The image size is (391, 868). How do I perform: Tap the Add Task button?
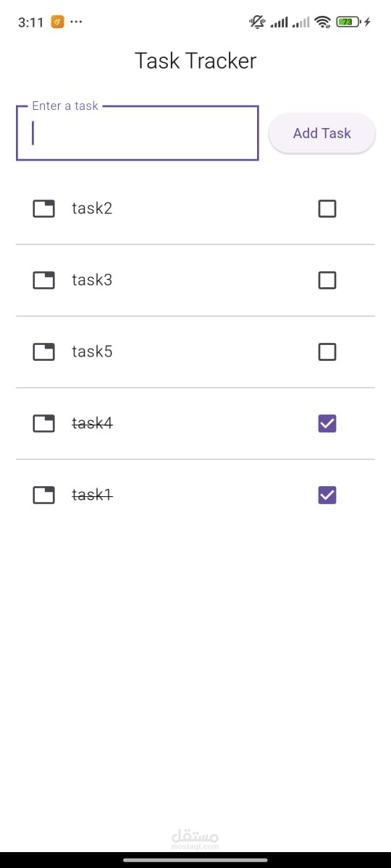tap(322, 133)
